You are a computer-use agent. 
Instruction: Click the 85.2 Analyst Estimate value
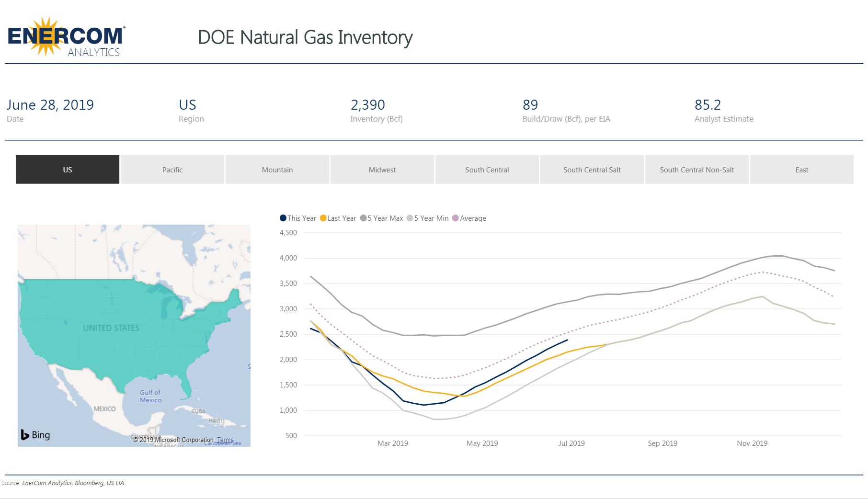708,105
